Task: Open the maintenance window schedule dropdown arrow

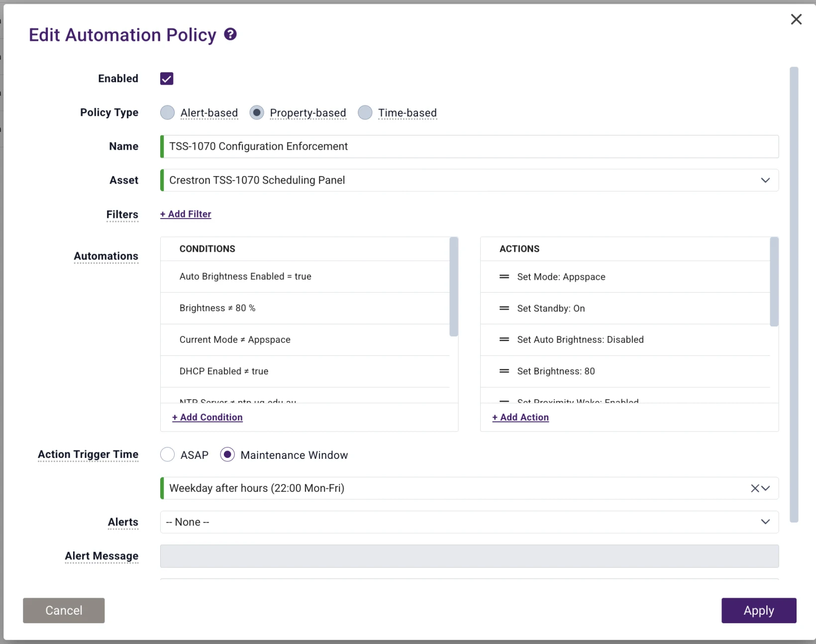Action: 766,488
